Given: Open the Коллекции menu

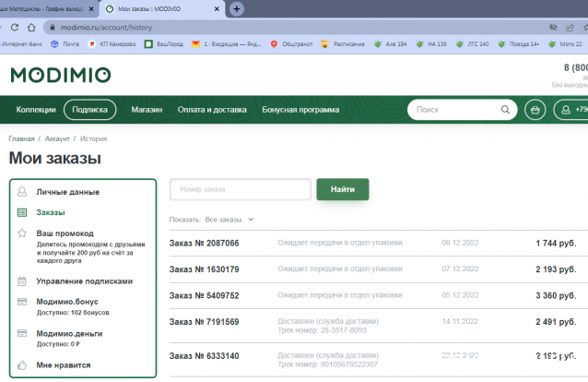Looking at the screenshot, I should pos(36,110).
